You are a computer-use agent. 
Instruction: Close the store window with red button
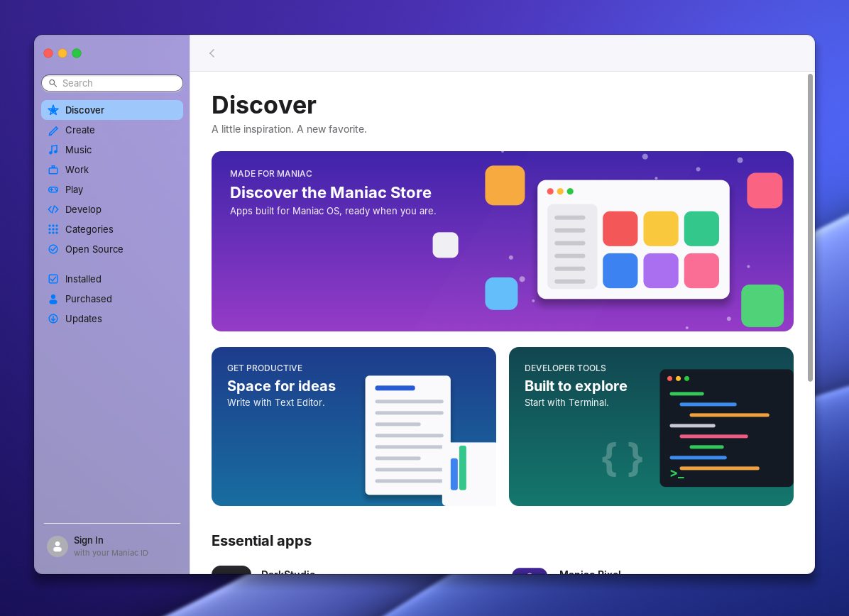tap(48, 53)
